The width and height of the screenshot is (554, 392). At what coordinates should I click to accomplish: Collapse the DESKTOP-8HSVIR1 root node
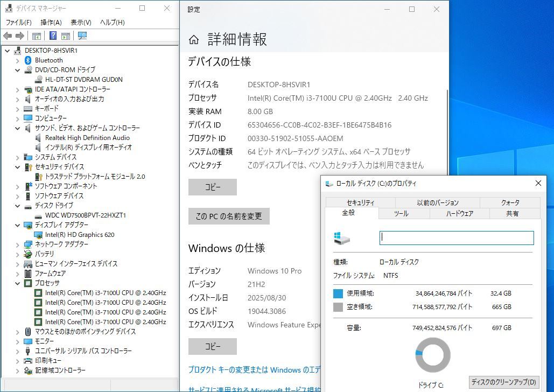point(7,51)
